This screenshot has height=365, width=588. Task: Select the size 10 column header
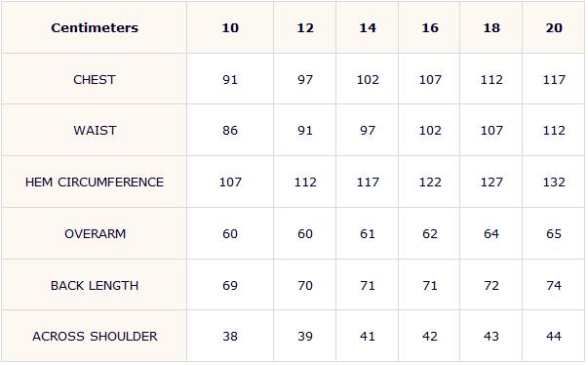point(230,27)
